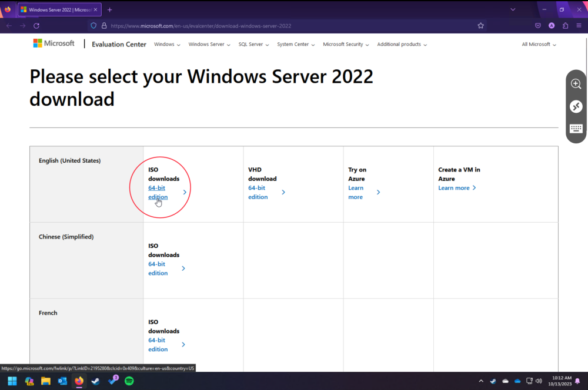The image size is (588, 390).
Task: Launch Steam from the taskbar
Action: [x=95, y=381]
